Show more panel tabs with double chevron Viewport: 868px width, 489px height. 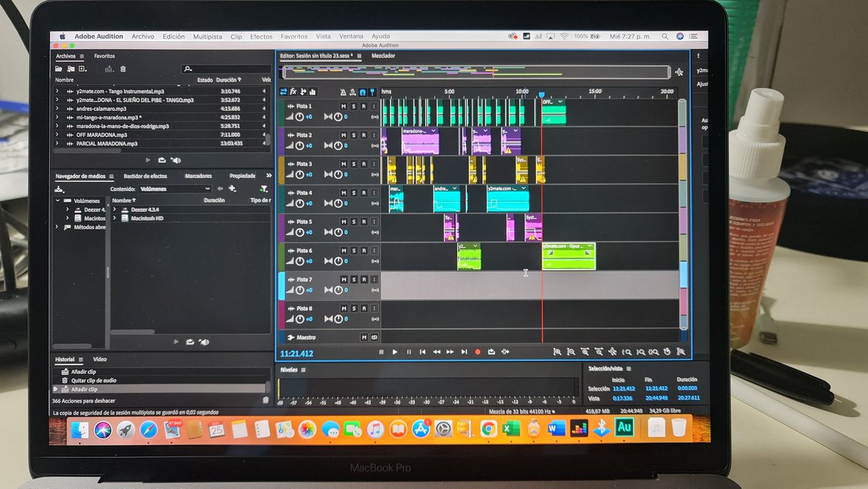pyautogui.click(x=269, y=175)
